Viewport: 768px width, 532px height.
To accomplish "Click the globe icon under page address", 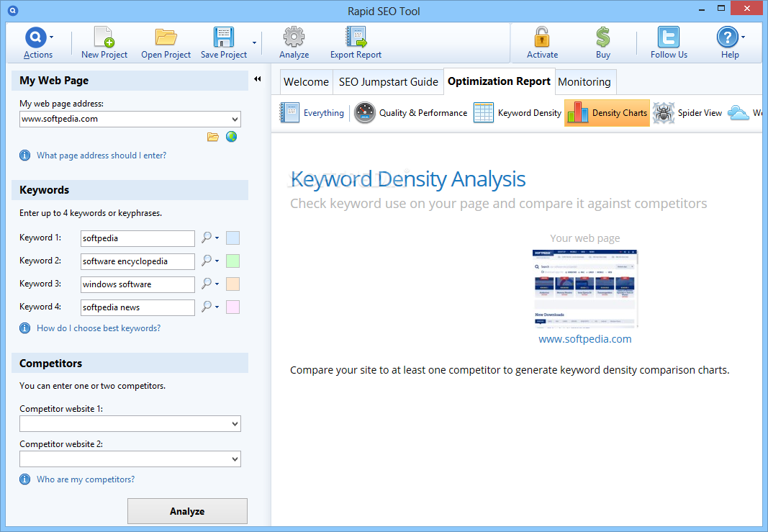I will pyautogui.click(x=231, y=137).
